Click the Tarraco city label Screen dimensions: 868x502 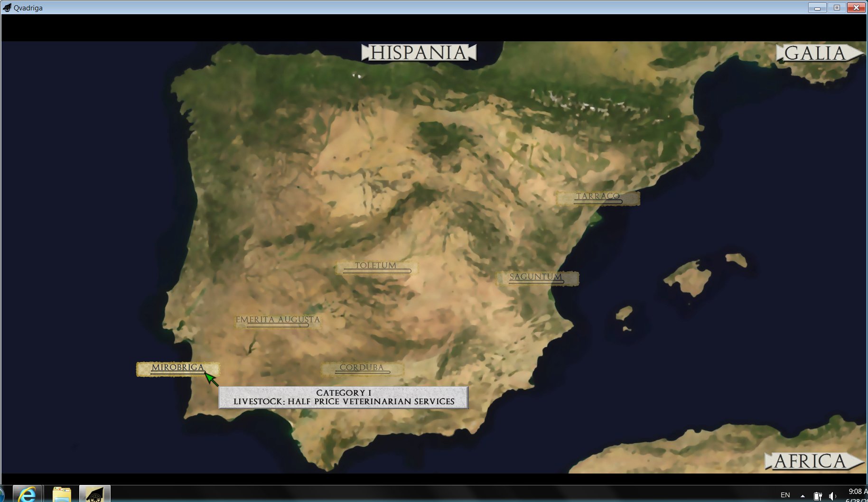point(598,198)
